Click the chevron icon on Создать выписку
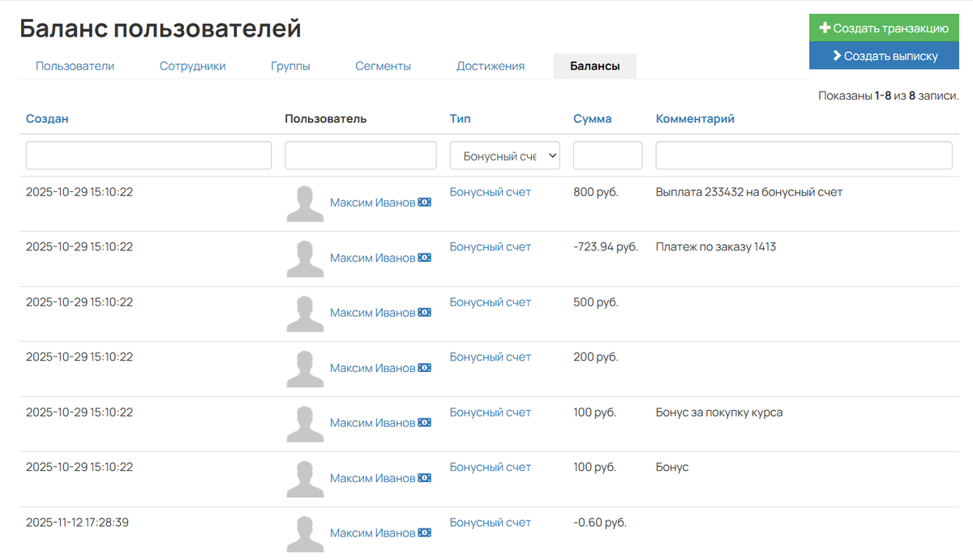This screenshot has width=973, height=560. [836, 56]
